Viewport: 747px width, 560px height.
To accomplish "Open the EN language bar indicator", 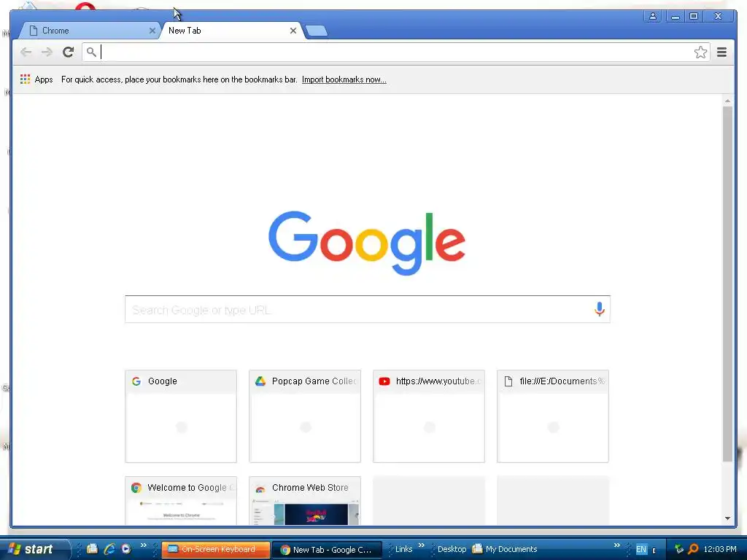I will point(641,550).
